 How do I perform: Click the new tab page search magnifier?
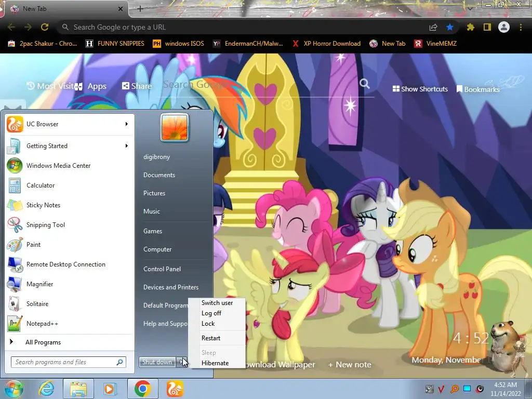click(x=364, y=84)
